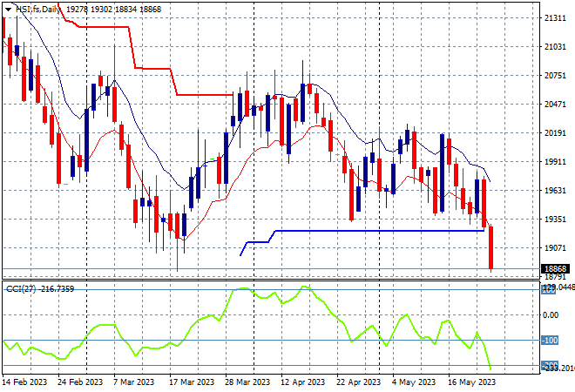Click the 19911 price axis label

point(555,161)
